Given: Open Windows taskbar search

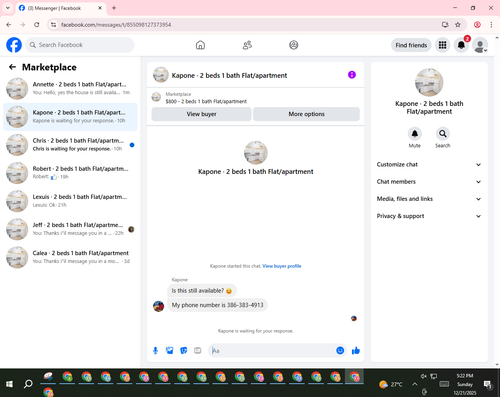Looking at the screenshot, I should pyautogui.click(x=28, y=384).
